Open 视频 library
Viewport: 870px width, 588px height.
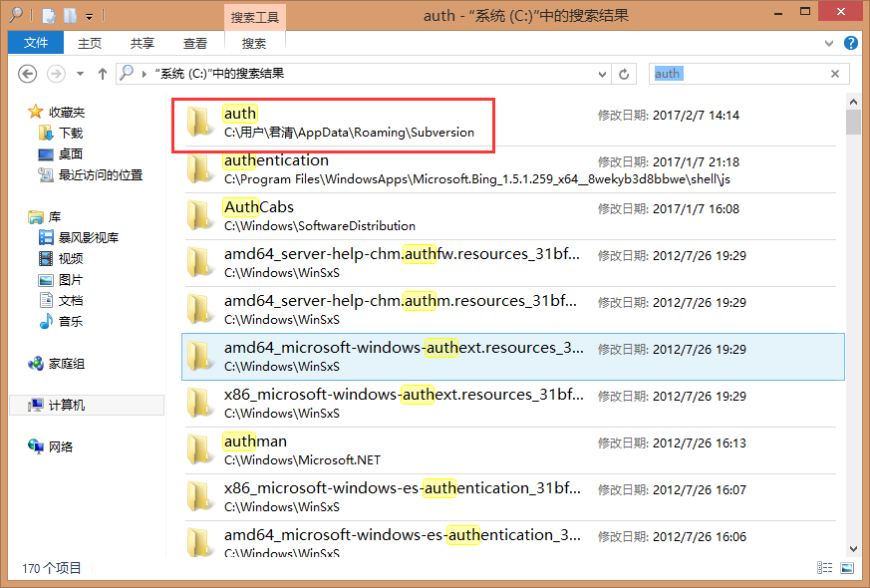point(61,258)
